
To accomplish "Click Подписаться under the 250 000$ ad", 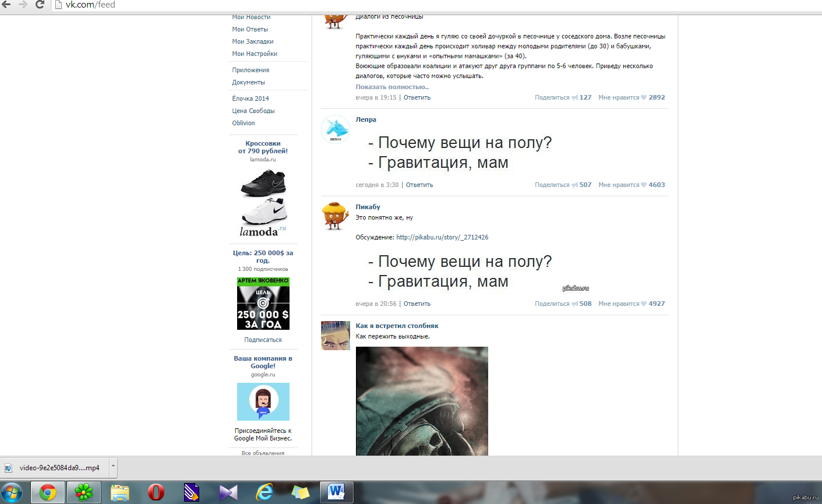I will 263,340.
